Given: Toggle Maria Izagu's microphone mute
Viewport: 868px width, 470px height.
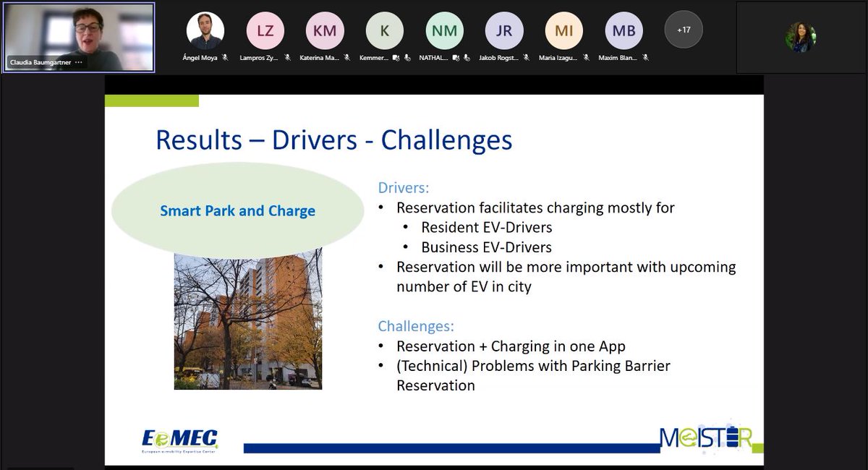Looking at the screenshot, I should [x=586, y=56].
